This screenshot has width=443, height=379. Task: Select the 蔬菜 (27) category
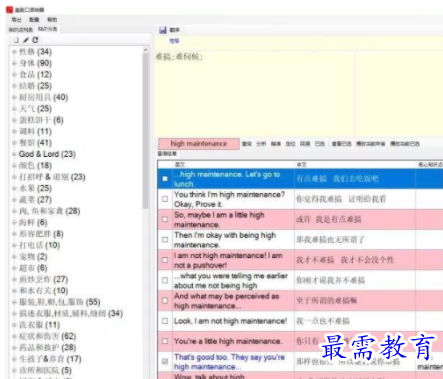click(x=35, y=200)
